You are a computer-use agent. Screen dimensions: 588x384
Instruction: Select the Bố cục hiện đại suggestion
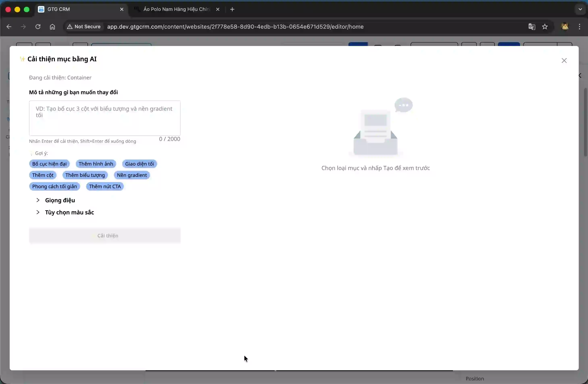tap(49, 164)
